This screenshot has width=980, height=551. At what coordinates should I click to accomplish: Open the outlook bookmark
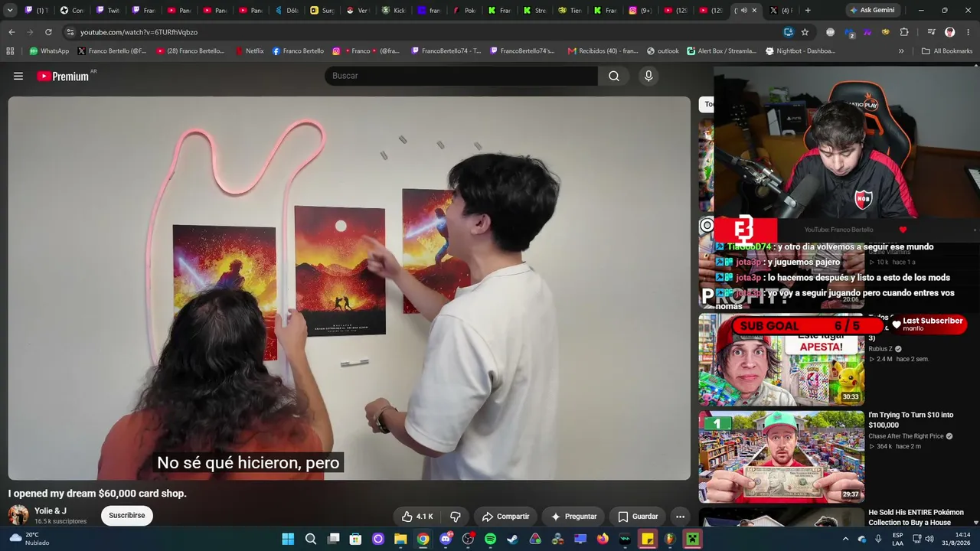coord(662,51)
